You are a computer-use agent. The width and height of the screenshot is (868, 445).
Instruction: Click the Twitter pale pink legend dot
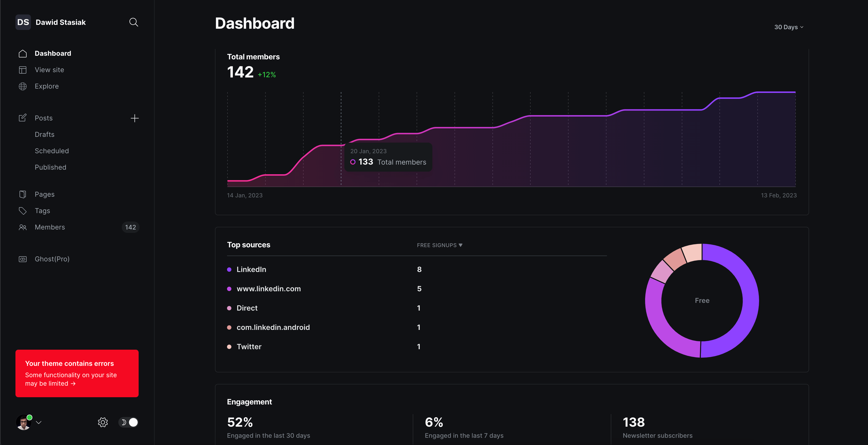coord(229,347)
